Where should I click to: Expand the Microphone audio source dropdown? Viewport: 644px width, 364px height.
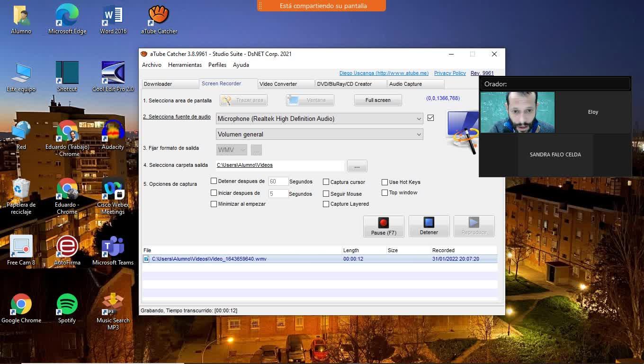pos(319,118)
